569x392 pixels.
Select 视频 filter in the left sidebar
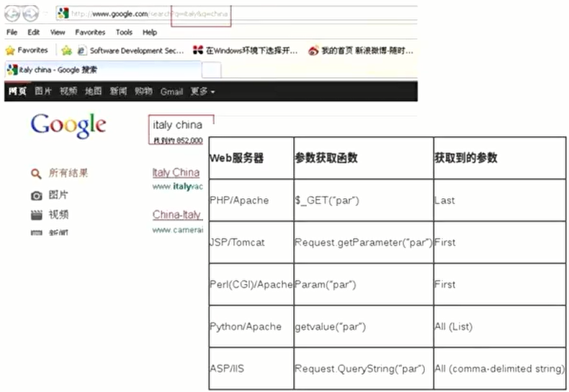tap(58, 215)
